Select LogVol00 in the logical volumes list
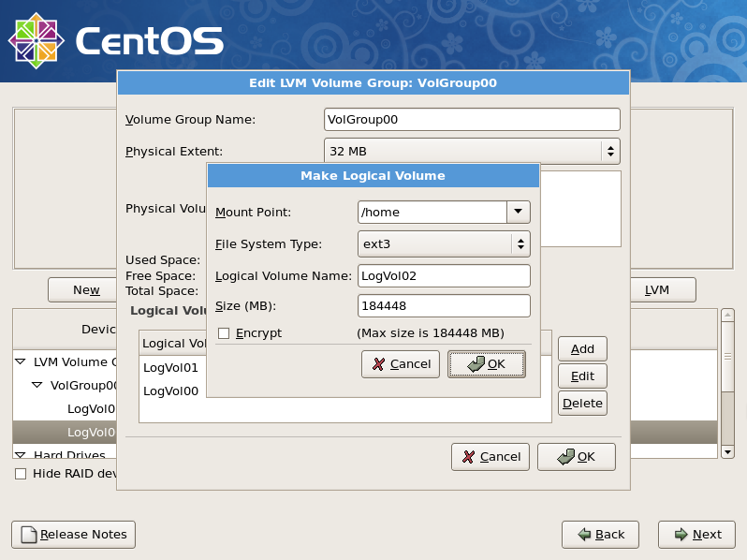 tap(170, 391)
